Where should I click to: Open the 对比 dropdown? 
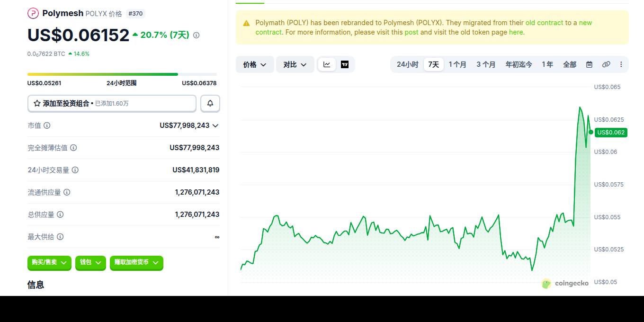pyautogui.click(x=295, y=64)
